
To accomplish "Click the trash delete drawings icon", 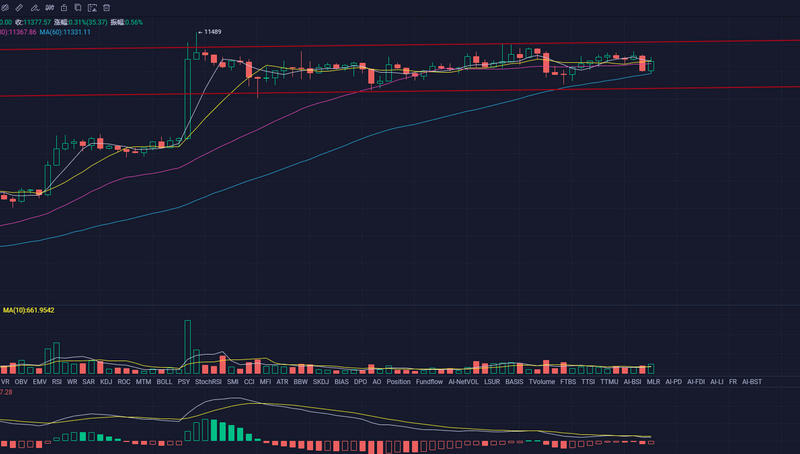I will coord(106,8).
